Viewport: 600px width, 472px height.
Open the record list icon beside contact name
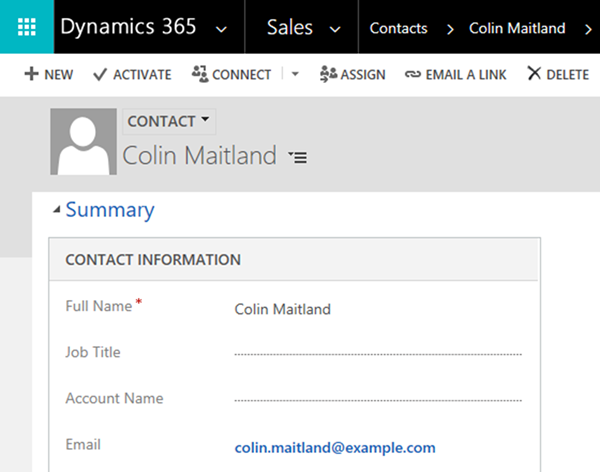pyautogui.click(x=297, y=157)
